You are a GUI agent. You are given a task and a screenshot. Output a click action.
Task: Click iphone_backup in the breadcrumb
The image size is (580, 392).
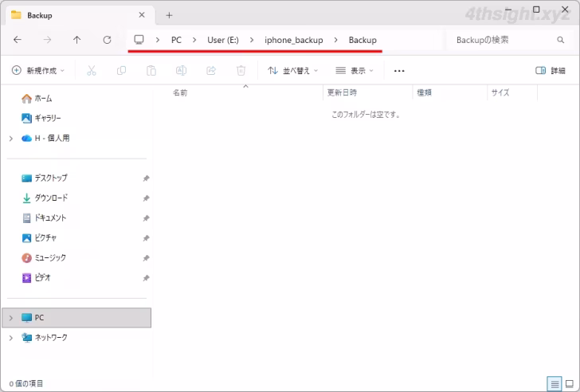point(294,40)
